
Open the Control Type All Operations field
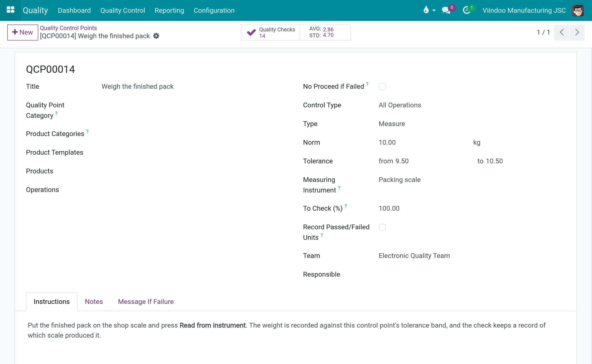(400, 105)
